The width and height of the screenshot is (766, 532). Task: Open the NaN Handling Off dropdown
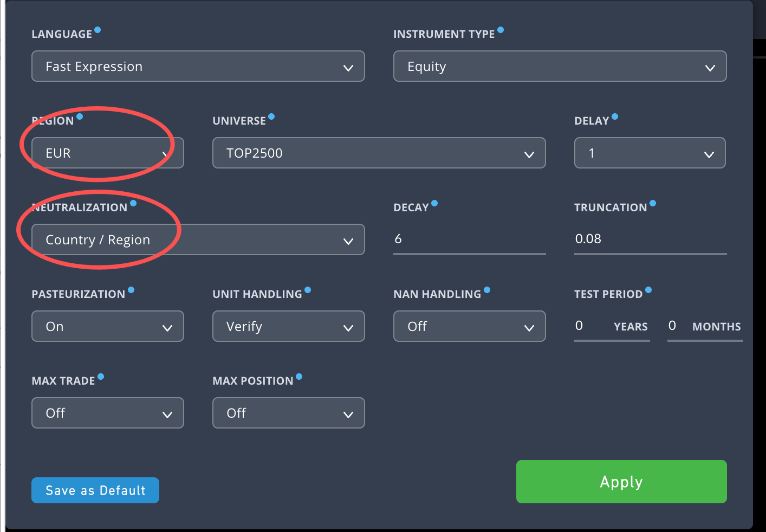469,326
